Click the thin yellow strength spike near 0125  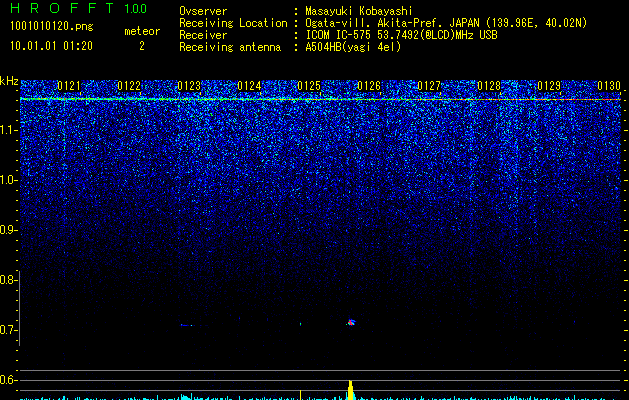tap(300, 394)
